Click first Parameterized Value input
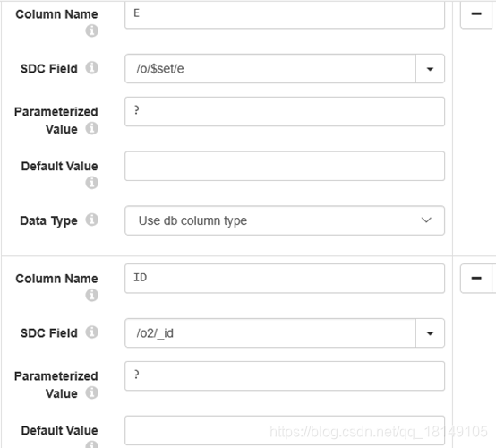Image resolution: width=496 pixels, height=448 pixels. pos(285,111)
